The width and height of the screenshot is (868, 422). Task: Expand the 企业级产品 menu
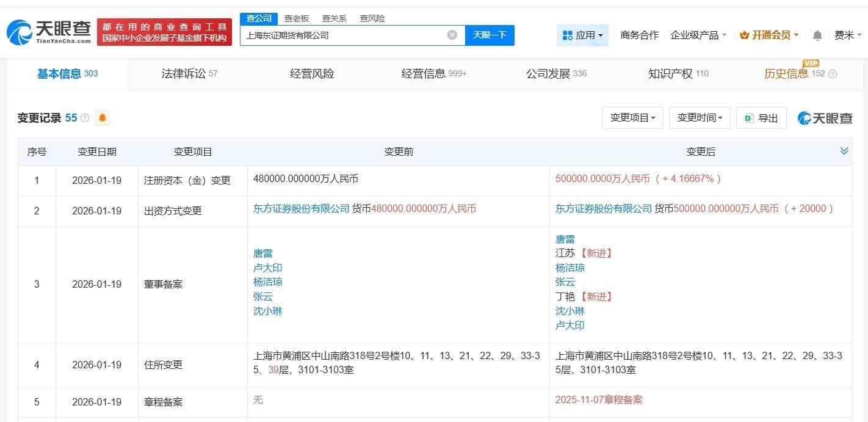[698, 35]
